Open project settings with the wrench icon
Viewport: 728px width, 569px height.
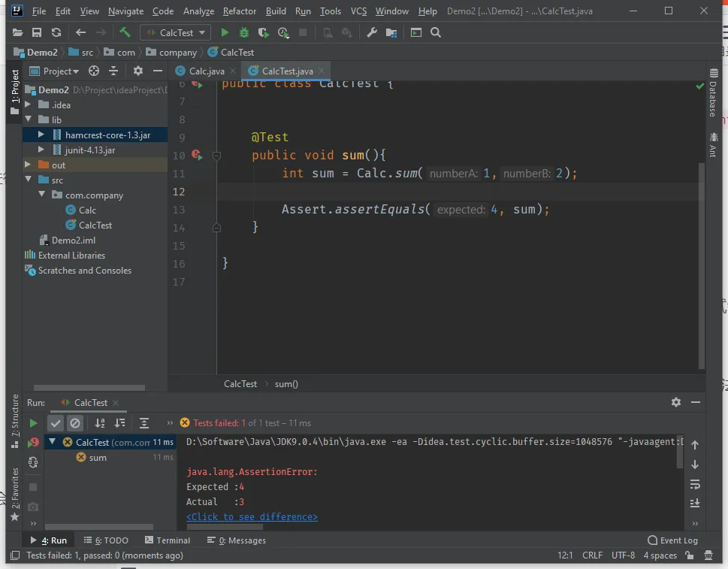tap(372, 32)
